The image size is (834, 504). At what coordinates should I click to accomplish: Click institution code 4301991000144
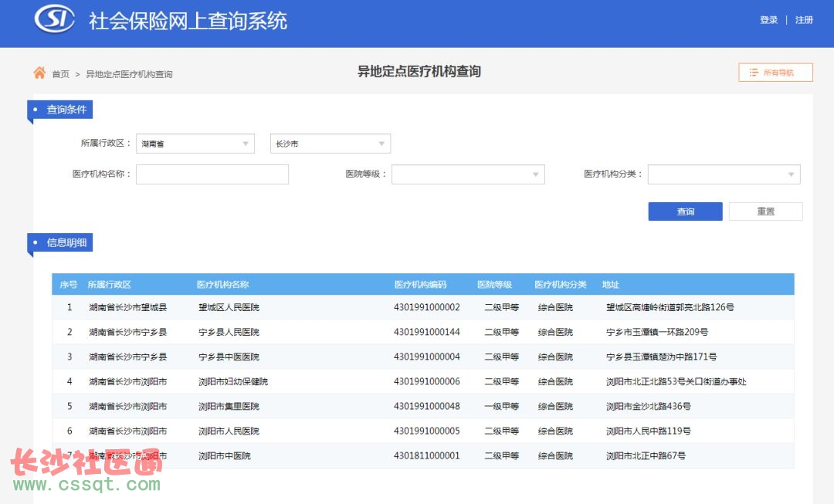[x=426, y=333]
